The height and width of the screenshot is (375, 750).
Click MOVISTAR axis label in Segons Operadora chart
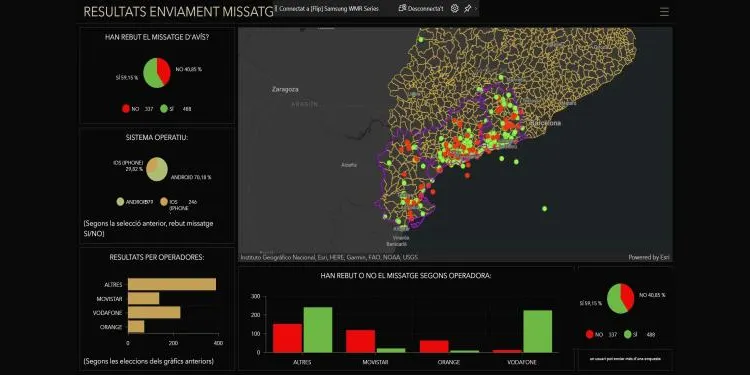tap(375, 363)
